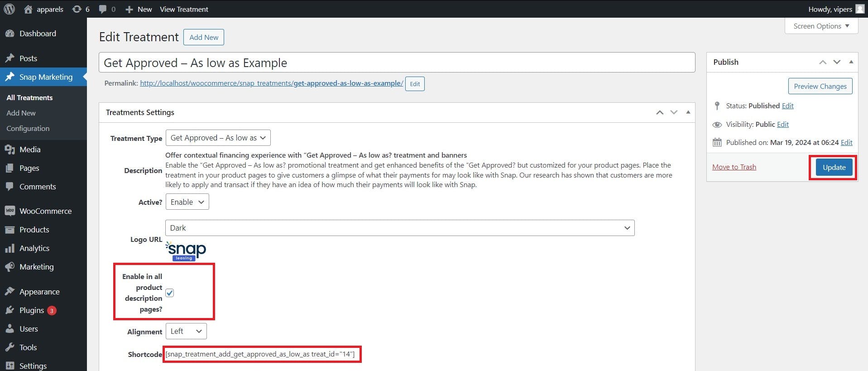
Task: Open the Configuration submenu item
Action: point(28,128)
